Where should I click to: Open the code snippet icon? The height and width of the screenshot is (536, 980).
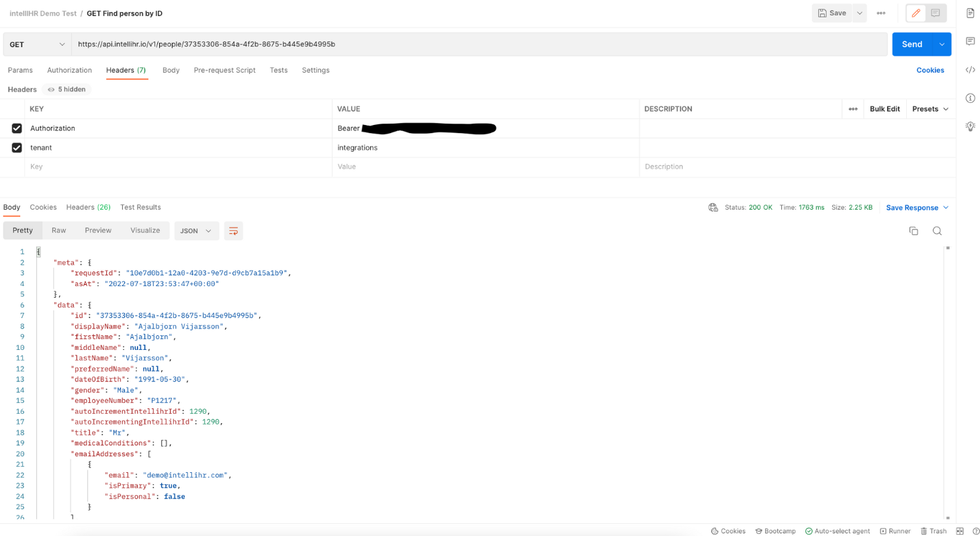click(971, 70)
